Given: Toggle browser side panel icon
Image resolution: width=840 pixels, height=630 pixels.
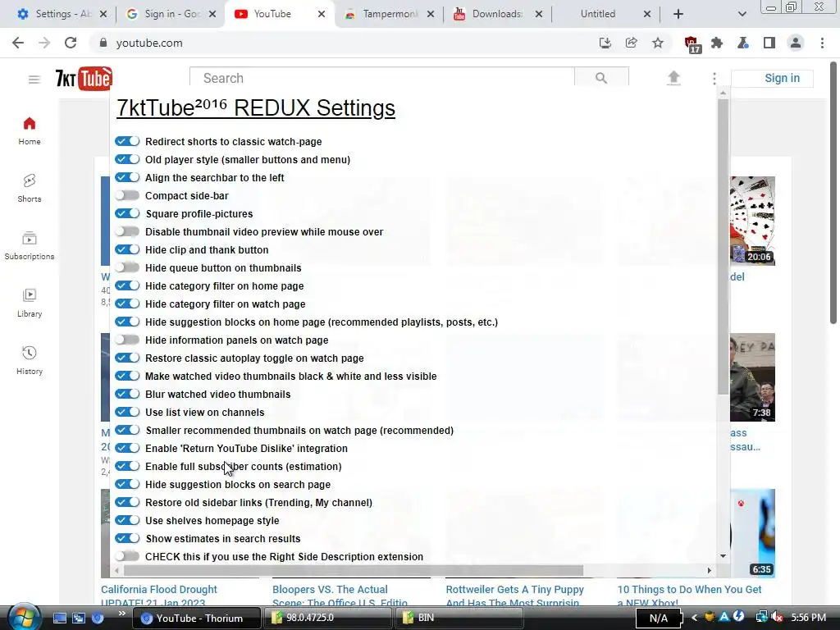Looking at the screenshot, I should [x=769, y=43].
